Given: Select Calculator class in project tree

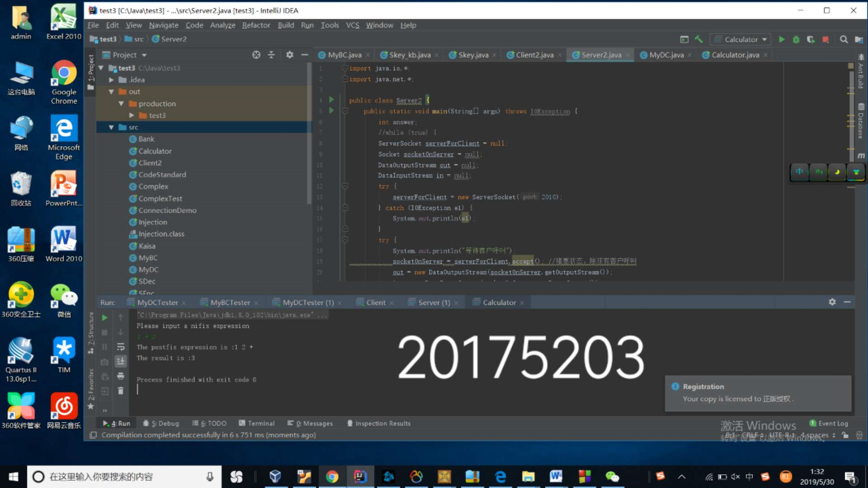Looking at the screenshot, I should 155,151.
